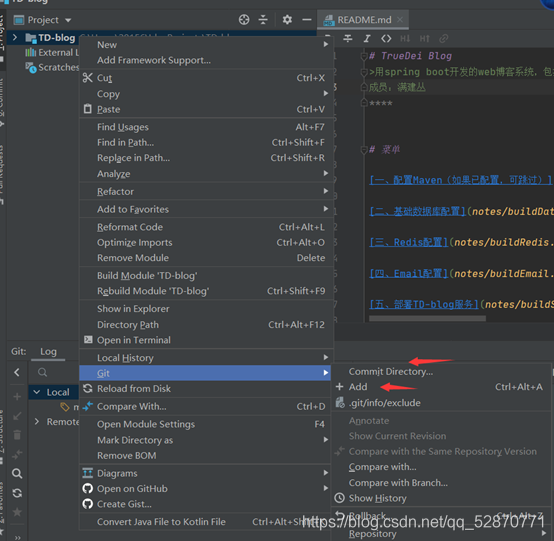Image resolution: width=554 pixels, height=541 pixels.
Task: Open Project panel settings gear
Action: tap(287, 20)
